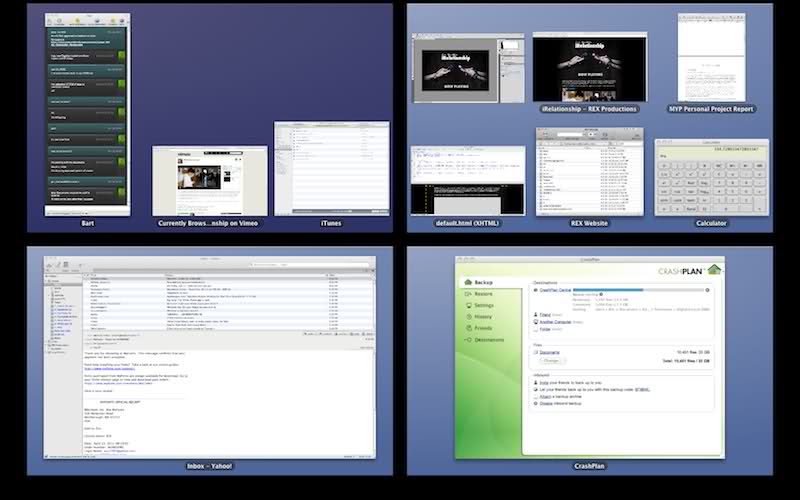Click the Change button under Files
The image size is (800, 500).
click(552, 361)
